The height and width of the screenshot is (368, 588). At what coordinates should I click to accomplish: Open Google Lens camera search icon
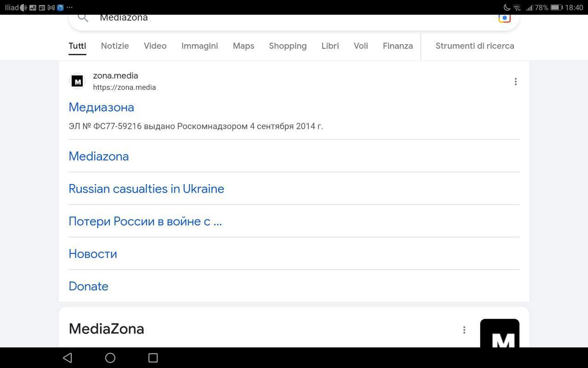point(504,18)
